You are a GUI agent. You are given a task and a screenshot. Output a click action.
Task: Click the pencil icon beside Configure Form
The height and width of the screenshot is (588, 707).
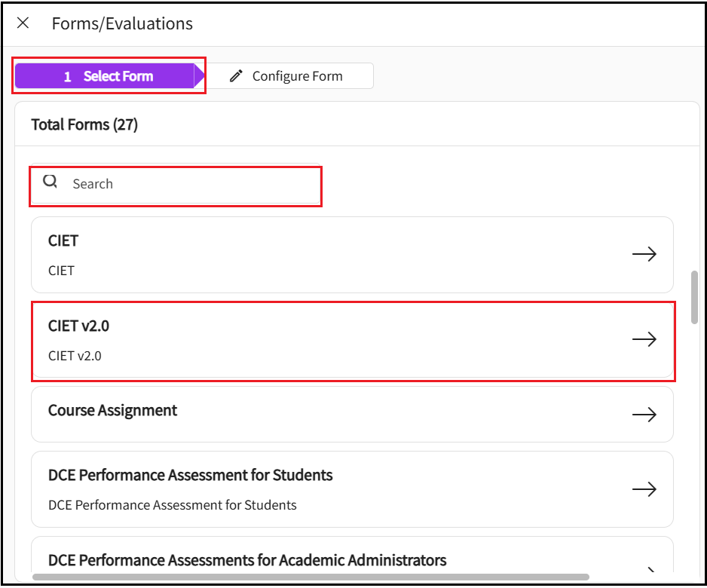tap(237, 76)
